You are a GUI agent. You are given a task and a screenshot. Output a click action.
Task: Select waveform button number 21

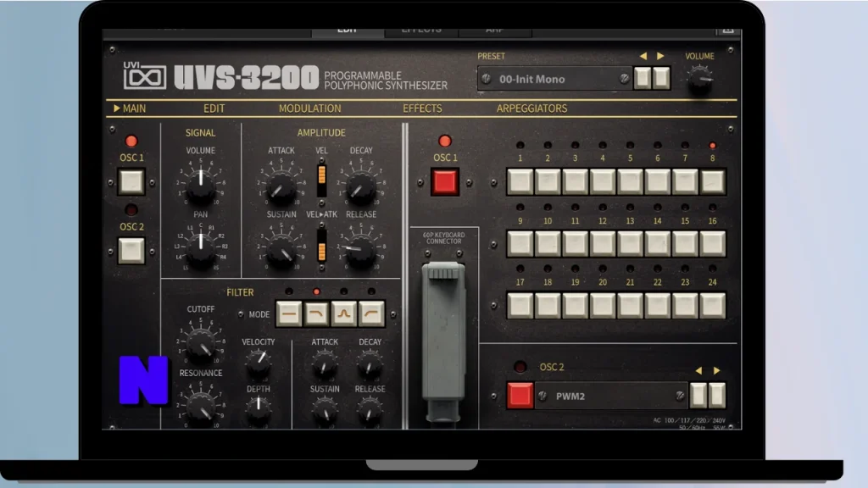coord(630,305)
